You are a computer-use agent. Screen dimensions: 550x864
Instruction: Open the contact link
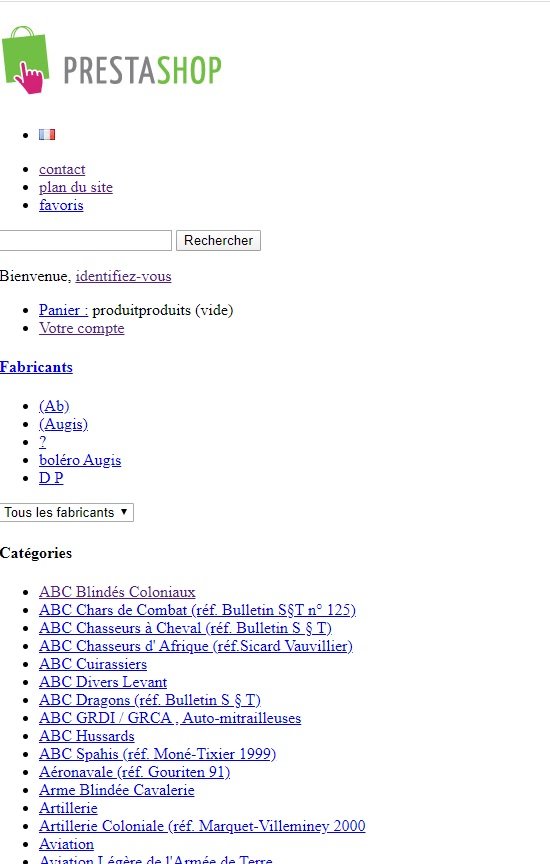coord(62,169)
